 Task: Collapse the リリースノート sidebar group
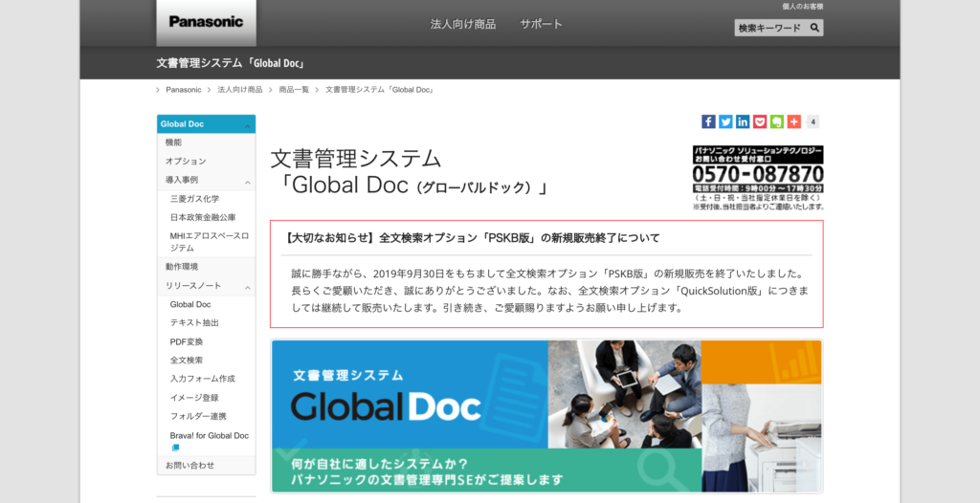coord(248,286)
